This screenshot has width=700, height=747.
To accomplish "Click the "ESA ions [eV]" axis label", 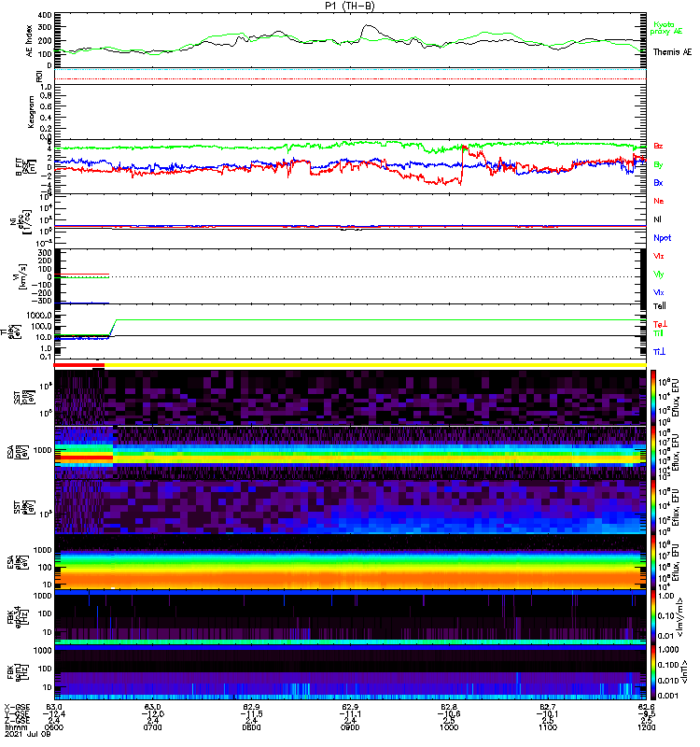I will coord(18,453).
